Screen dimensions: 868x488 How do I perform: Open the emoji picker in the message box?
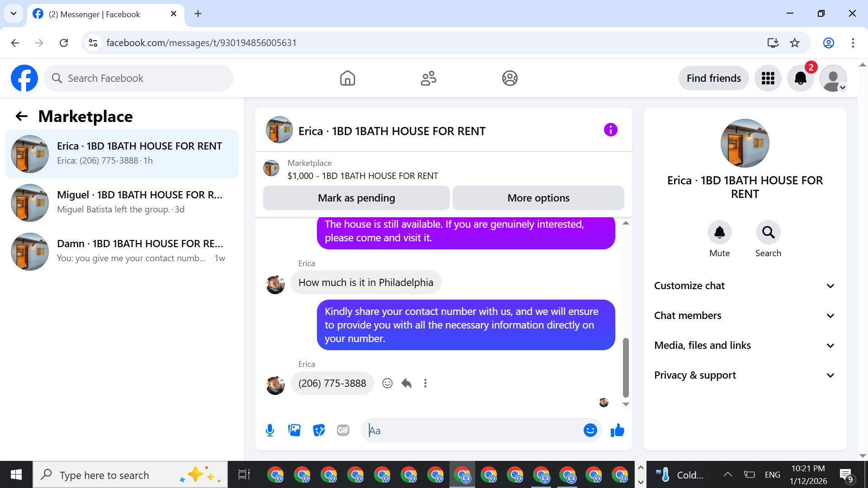[590, 430]
